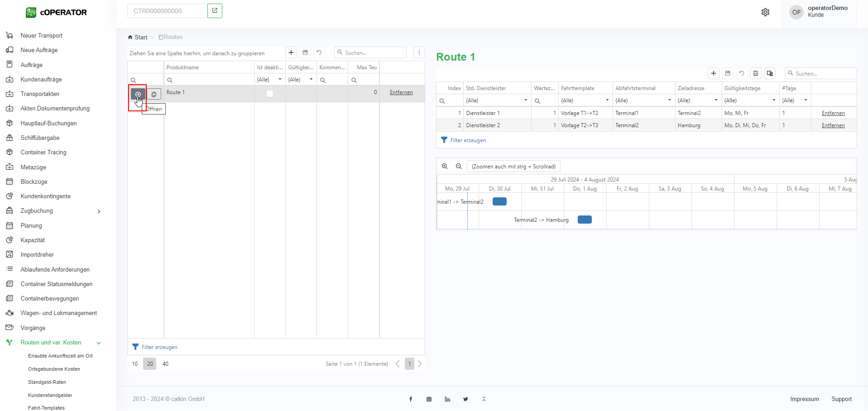Click the Terminal2 -> Hamburg timeline bar
868x411 pixels.
pyautogui.click(x=585, y=220)
